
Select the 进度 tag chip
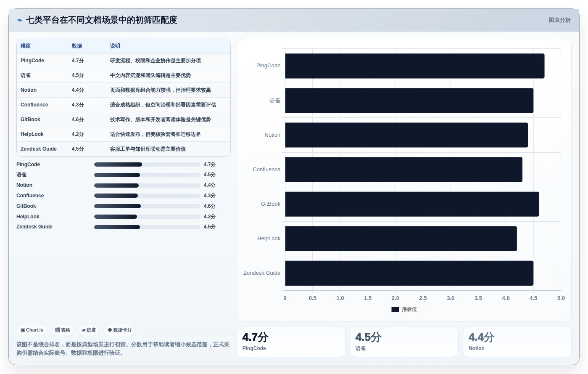pos(89,330)
